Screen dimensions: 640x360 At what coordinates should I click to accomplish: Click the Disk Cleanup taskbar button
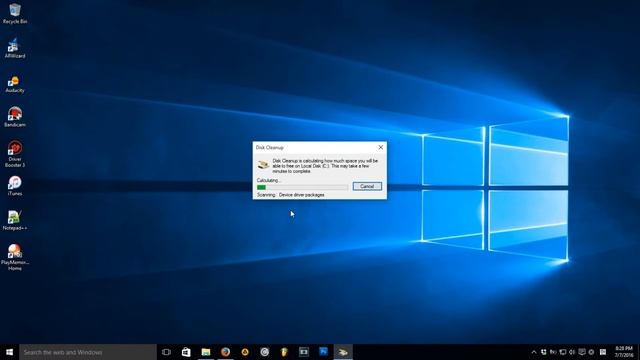[x=343, y=352]
